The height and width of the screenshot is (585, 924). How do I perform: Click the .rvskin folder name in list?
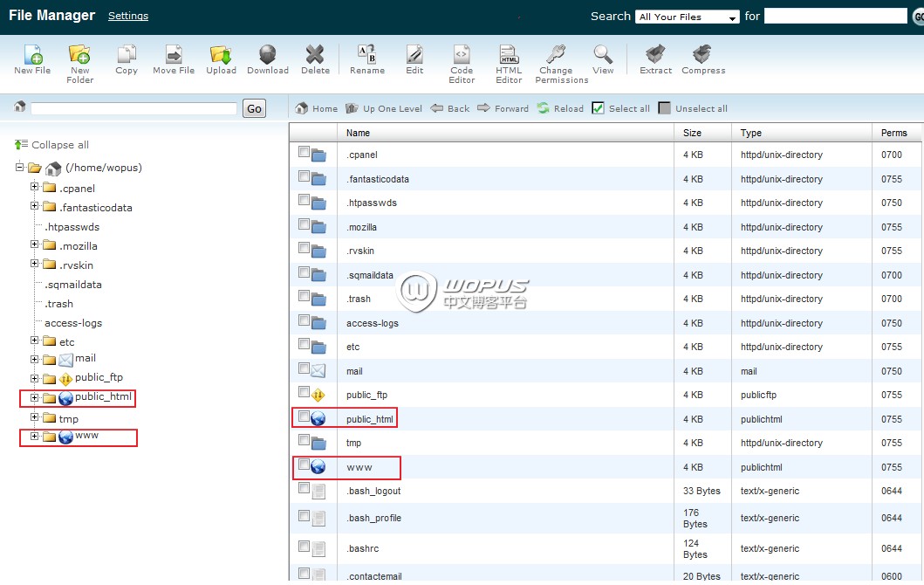(x=360, y=251)
